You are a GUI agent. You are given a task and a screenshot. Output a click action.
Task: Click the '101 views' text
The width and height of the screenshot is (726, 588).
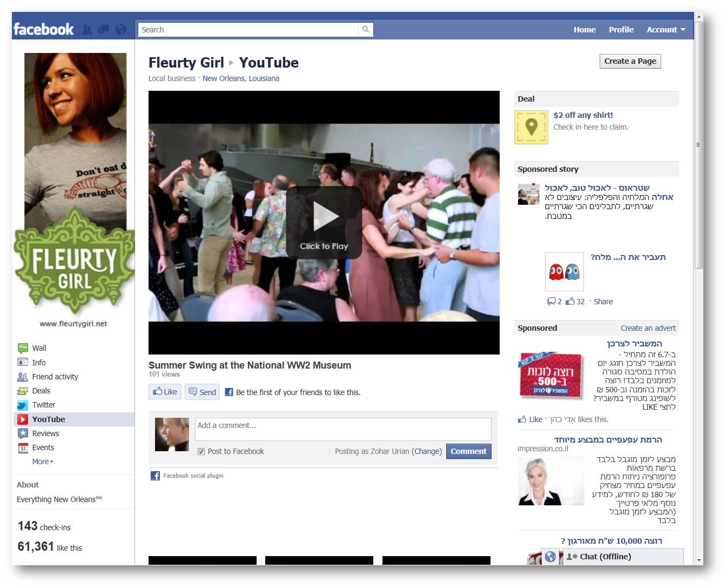point(164,375)
